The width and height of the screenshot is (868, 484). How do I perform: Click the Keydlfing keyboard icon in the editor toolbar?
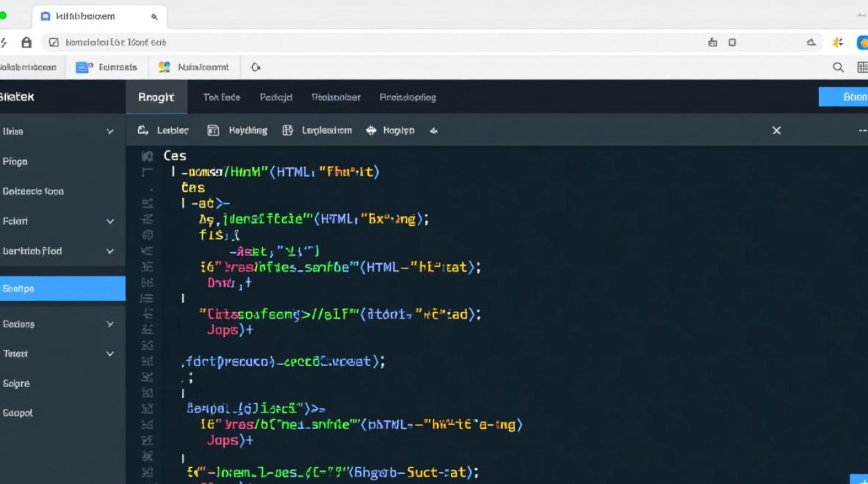(x=213, y=130)
